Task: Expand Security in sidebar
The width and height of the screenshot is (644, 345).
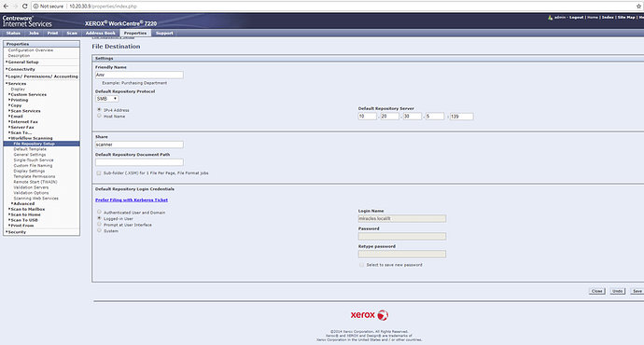Action: click(x=17, y=232)
